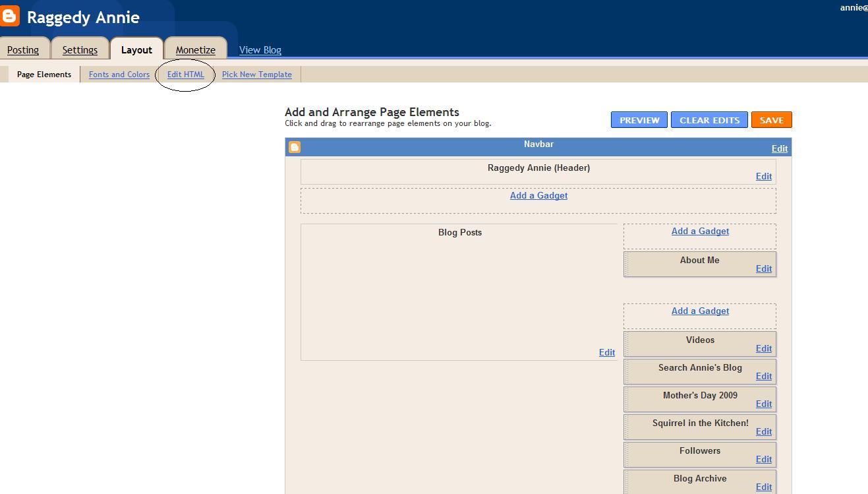This screenshot has height=494, width=868.
Task: Edit the Blog Archive gadget
Action: [764, 487]
